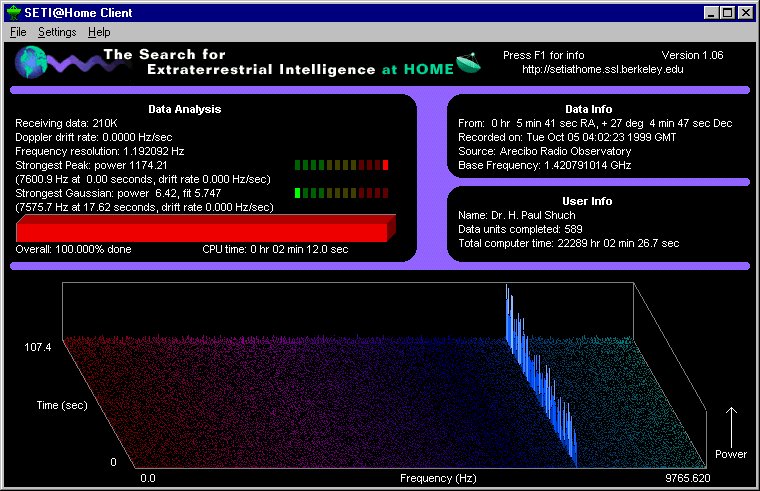The width and height of the screenshot is (760, 491).
Task: Click the 'Power' axis label
Action: click(731, 454)
